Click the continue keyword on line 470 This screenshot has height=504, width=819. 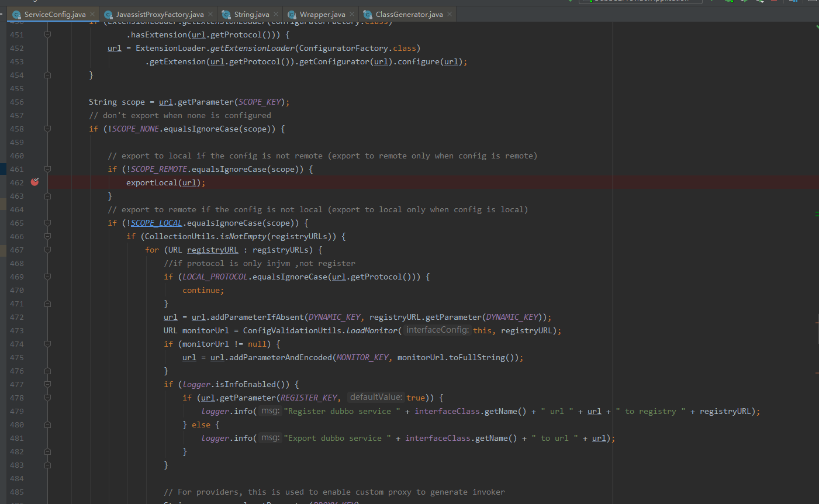click(201, 290)
